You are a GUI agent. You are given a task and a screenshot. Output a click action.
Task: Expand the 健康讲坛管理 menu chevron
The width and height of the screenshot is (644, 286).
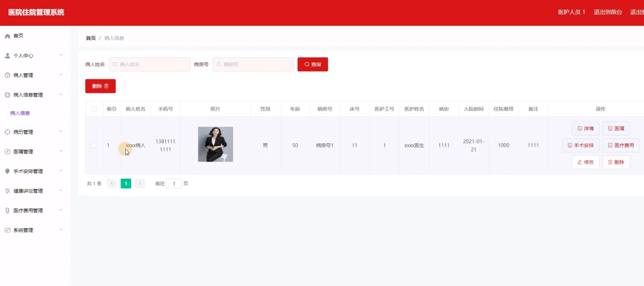(x=61, y=191)
